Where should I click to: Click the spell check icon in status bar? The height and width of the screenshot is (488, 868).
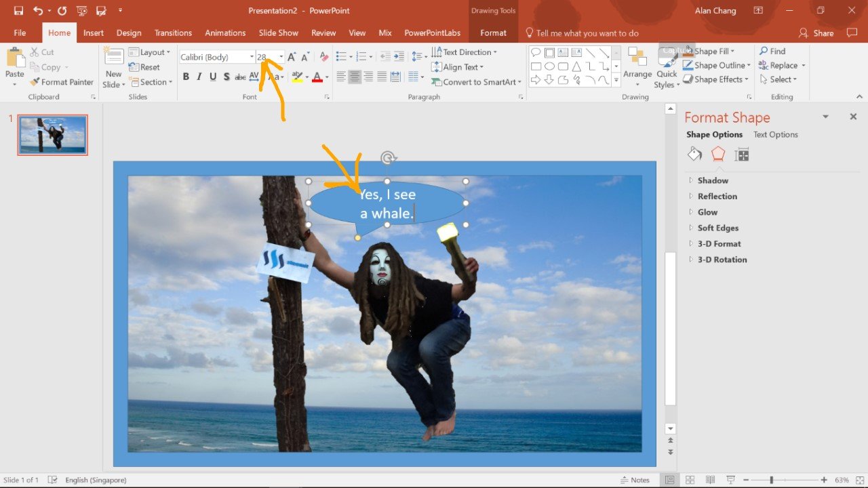pos(53,480)
